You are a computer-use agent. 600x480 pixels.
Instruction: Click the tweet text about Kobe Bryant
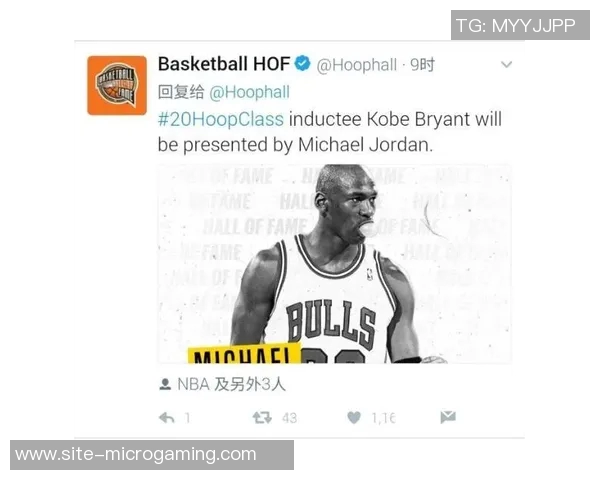click(330, 132)
